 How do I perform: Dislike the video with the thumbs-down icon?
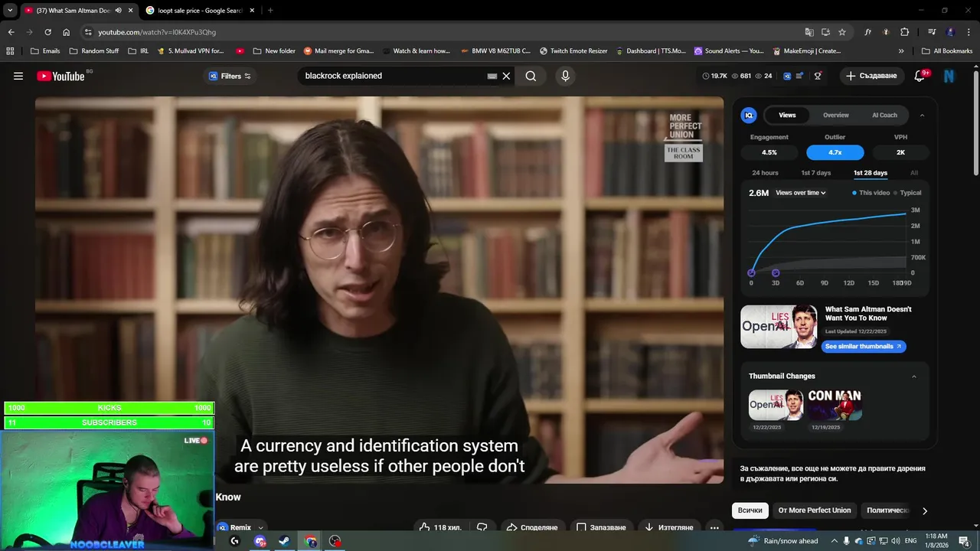point(482,527)
